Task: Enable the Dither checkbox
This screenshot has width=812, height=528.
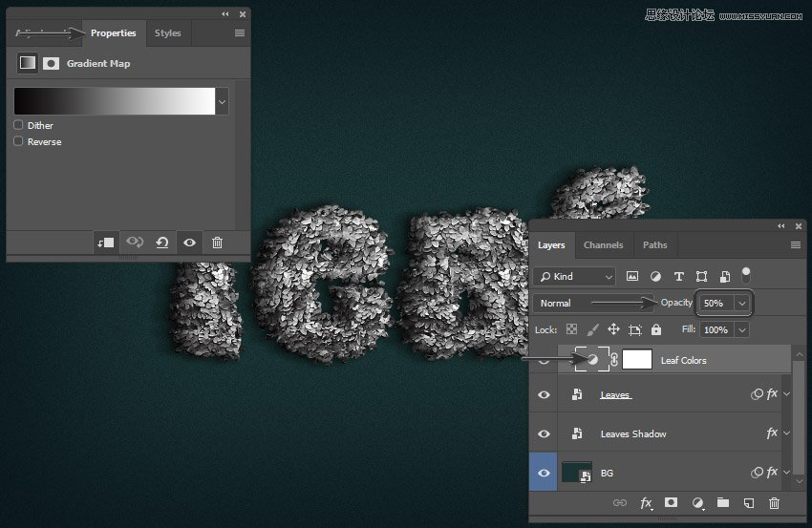Action: pyautogui.click(x=19, y=125)
